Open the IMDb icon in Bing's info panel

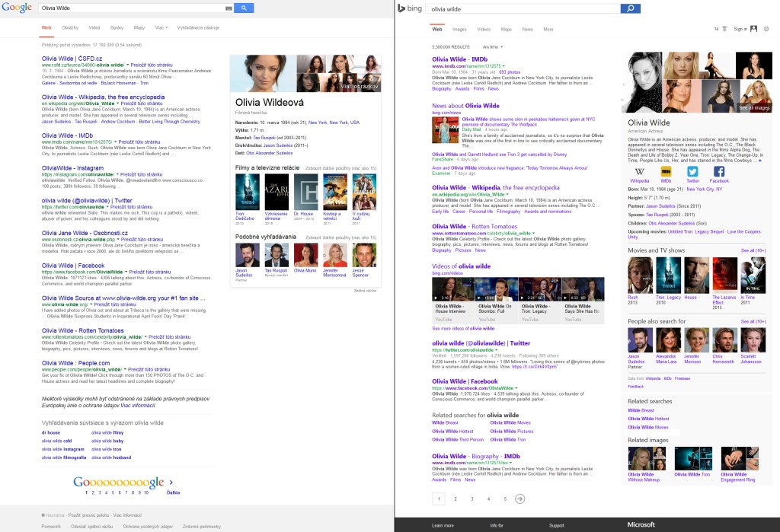click(666, 172)
